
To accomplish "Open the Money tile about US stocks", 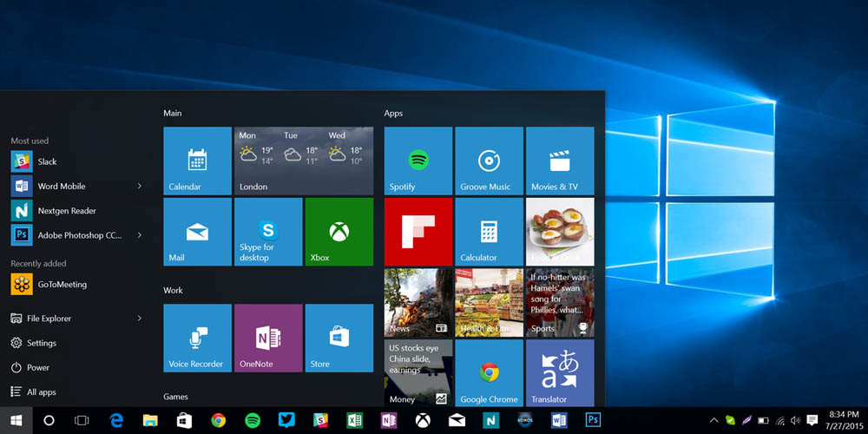I will click(418, 372).
